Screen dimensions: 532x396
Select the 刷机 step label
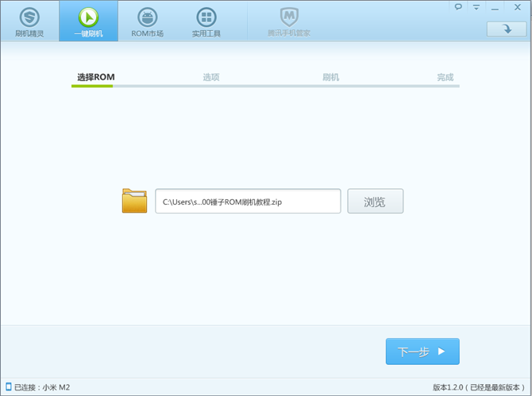330,77
